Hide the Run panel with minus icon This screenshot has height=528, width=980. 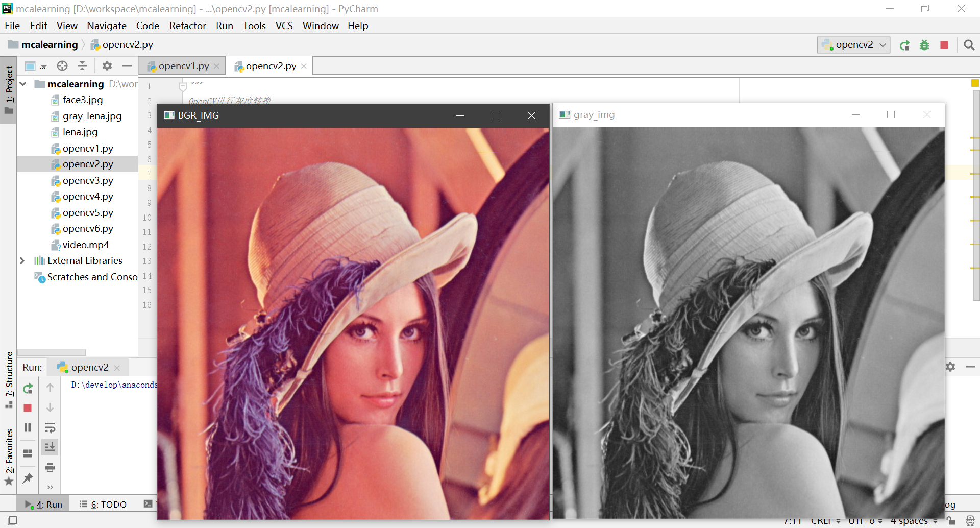click(x=970, y=367)
